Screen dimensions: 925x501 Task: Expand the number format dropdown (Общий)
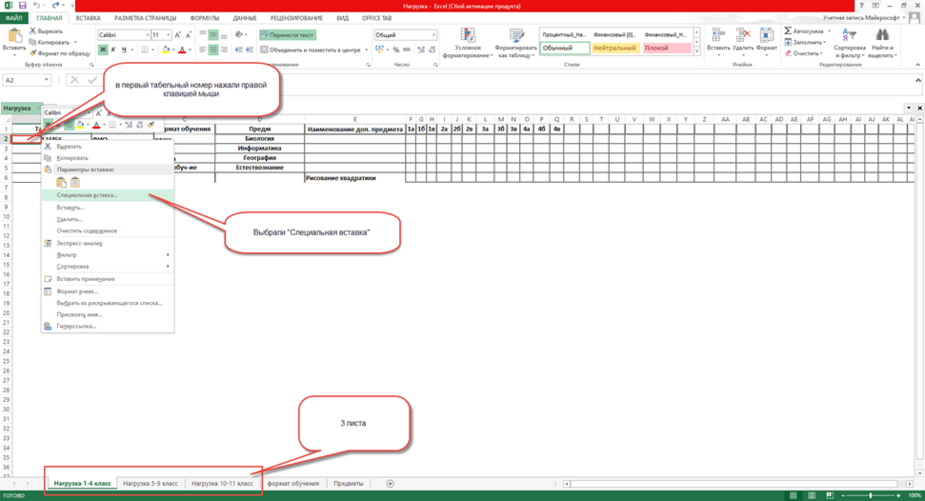(x=433, y=35)
